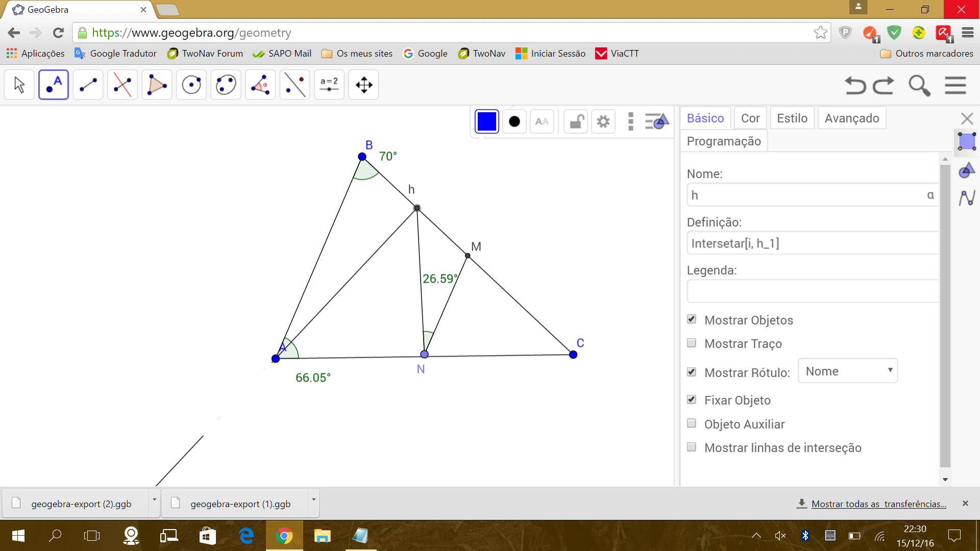Reload the browser page
This screenshot has width=980, height=551.
[58, 33]
